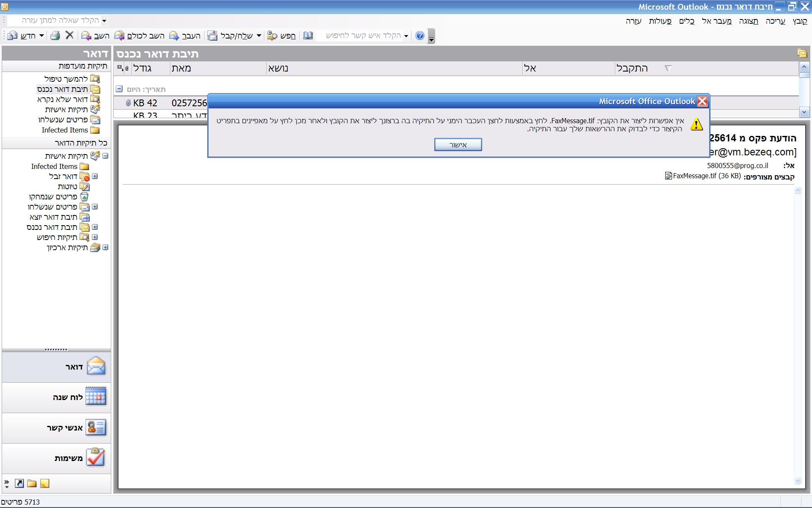Open the New item dropdown arrow
Image resolution: width=812 pixels, height=508 pixels.
[41, 36]
